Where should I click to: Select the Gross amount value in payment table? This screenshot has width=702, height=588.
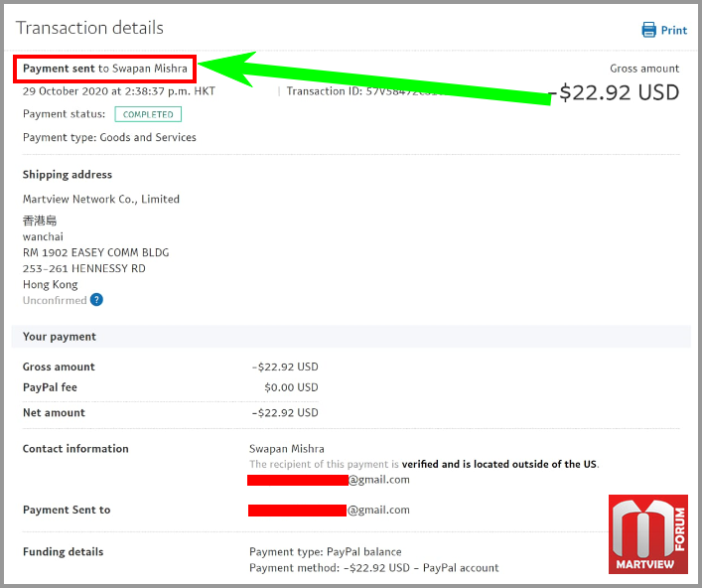point(285,367)
